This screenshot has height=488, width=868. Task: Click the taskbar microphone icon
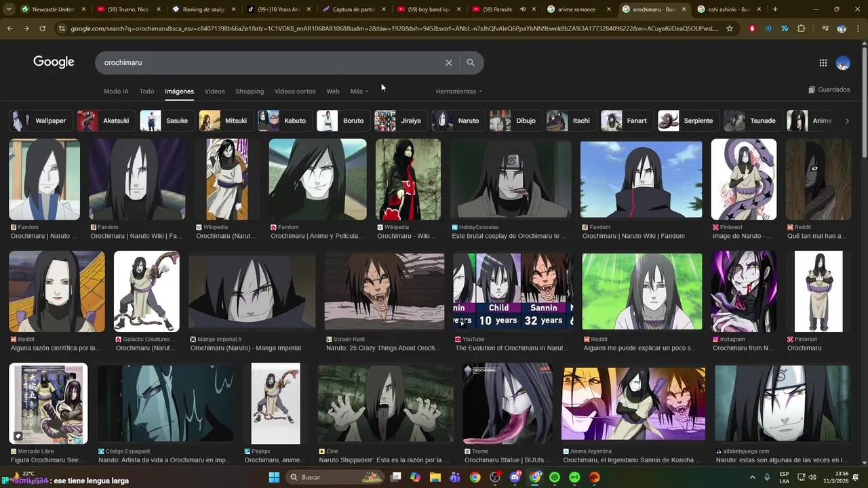pos(767,477)
